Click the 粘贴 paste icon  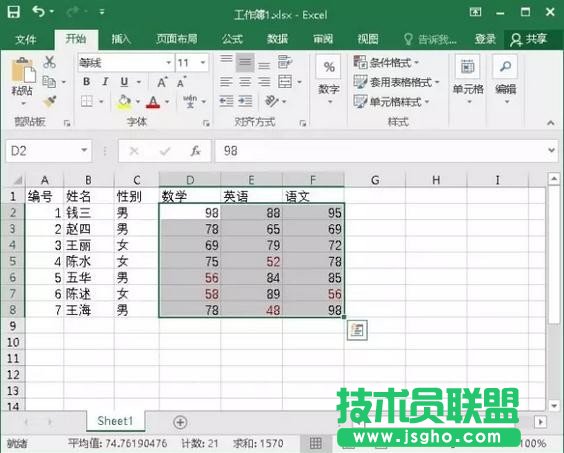tap(23, 69)
